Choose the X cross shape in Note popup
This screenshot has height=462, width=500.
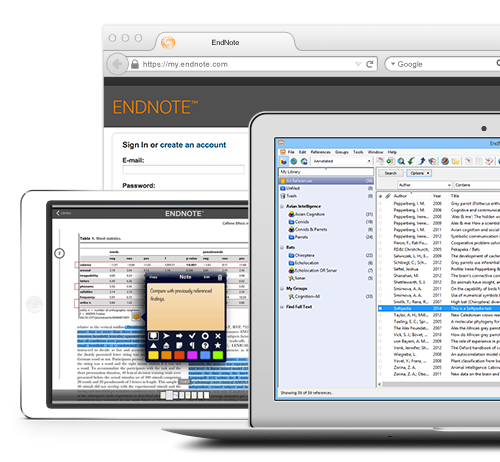(218, 336)
